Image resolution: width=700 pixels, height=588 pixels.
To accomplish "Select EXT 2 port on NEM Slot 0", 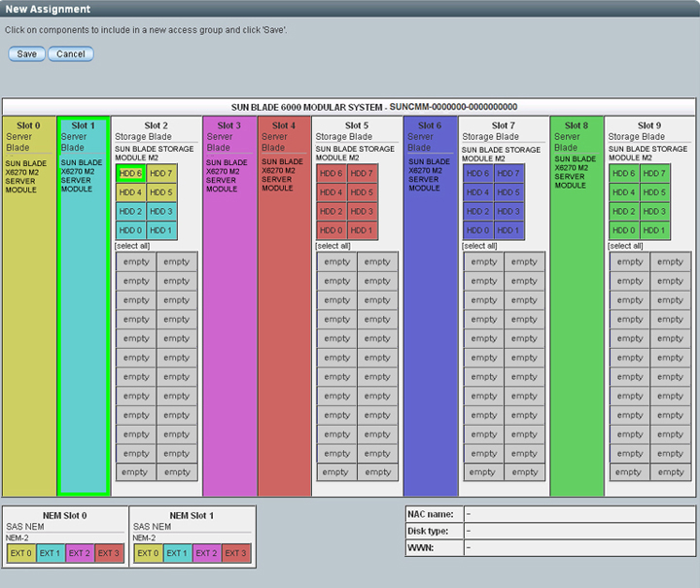I will click(80, 553).
